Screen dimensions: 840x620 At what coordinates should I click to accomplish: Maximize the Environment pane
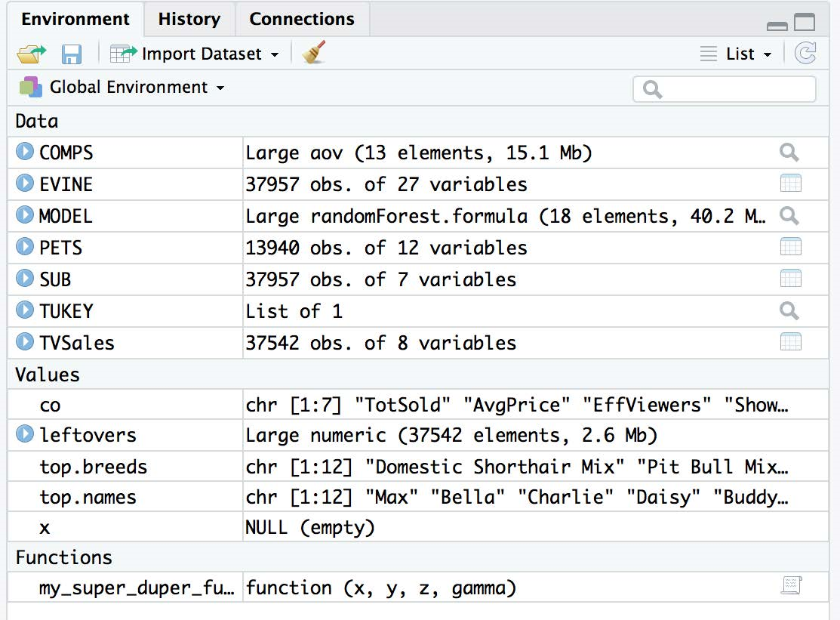(x=805, y=23)
